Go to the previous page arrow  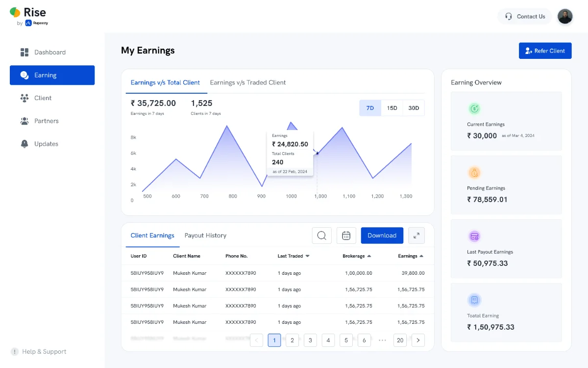257,340
